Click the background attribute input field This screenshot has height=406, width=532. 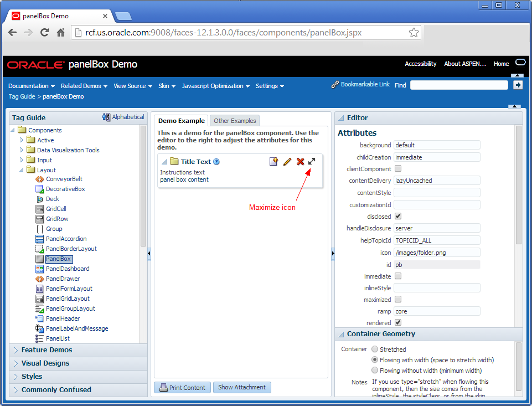(x=437, y=145)
